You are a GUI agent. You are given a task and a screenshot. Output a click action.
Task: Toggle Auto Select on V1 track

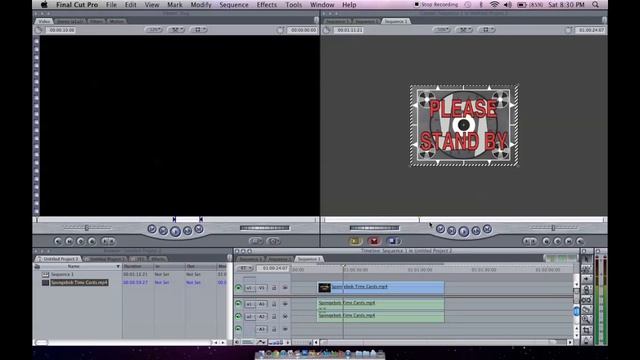click(x=285, y=288)
